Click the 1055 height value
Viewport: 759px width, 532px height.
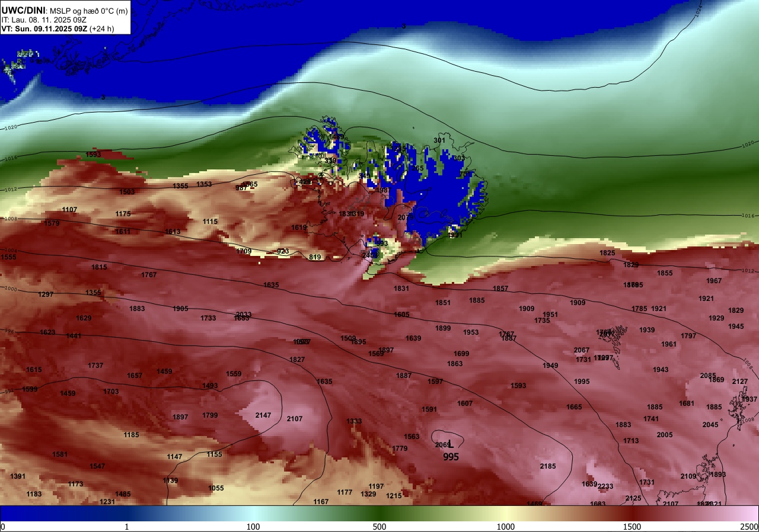[216, 488]
